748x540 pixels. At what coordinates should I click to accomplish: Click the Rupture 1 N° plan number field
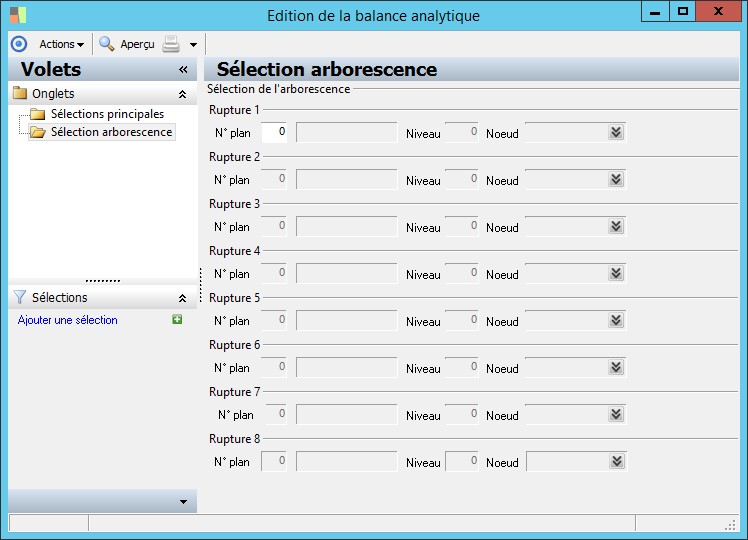click(274, 132)
